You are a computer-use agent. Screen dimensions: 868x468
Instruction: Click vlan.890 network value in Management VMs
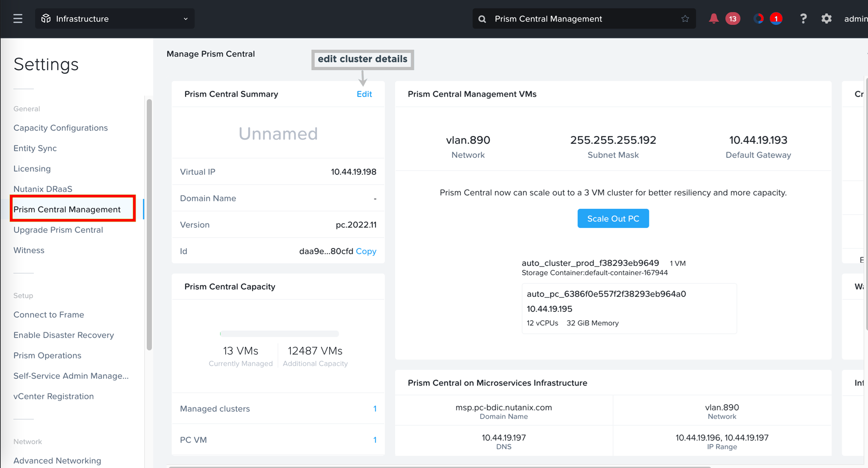pos(468,140)
